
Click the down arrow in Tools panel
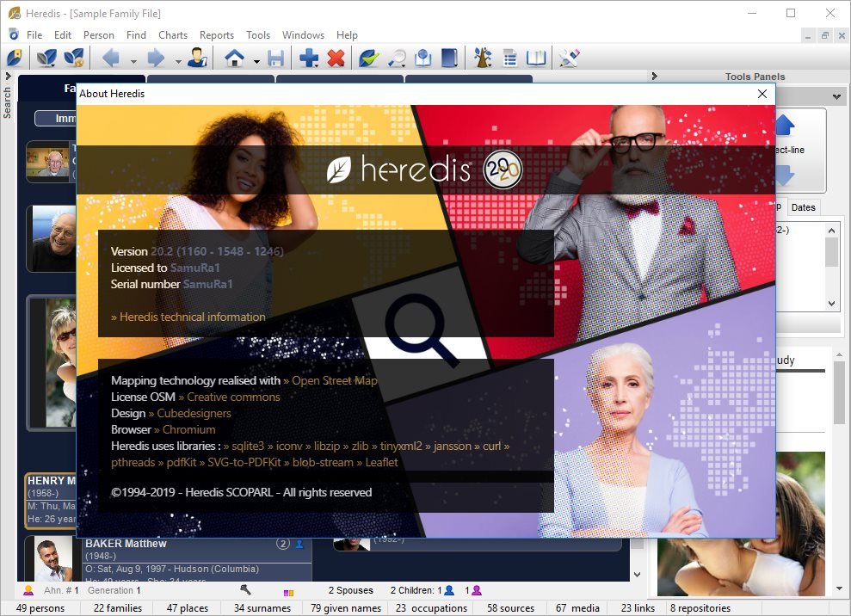pos(786,176)
